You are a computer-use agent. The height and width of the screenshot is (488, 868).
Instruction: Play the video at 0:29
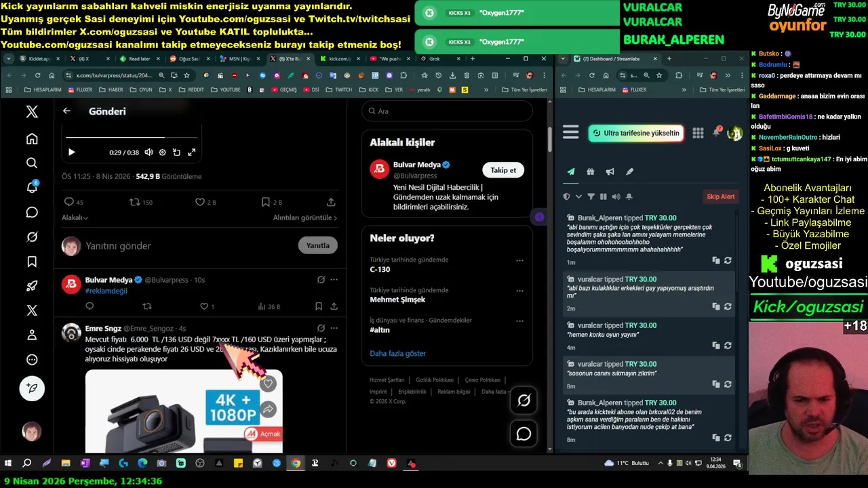72,152
